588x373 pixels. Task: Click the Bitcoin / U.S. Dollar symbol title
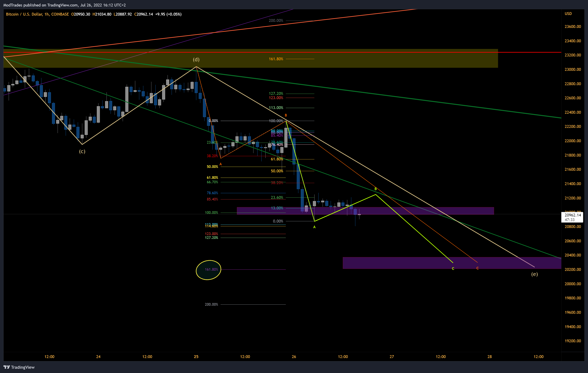37,14
